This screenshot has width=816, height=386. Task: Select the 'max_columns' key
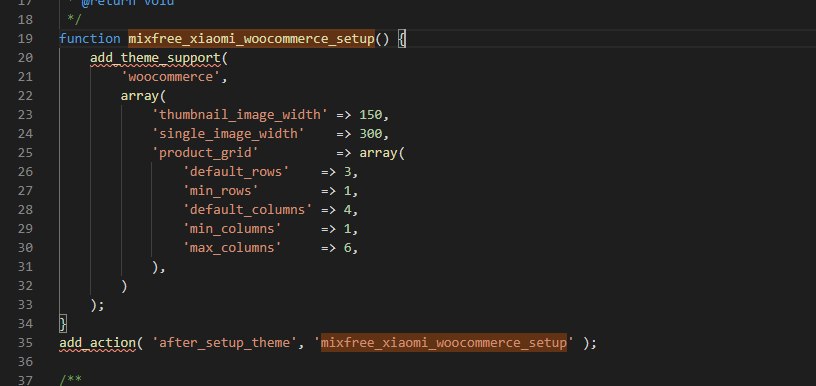232,248
